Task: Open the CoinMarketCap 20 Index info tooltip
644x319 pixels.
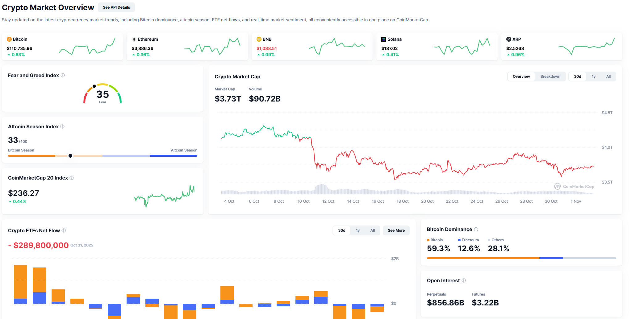Action: pos(71,178)
